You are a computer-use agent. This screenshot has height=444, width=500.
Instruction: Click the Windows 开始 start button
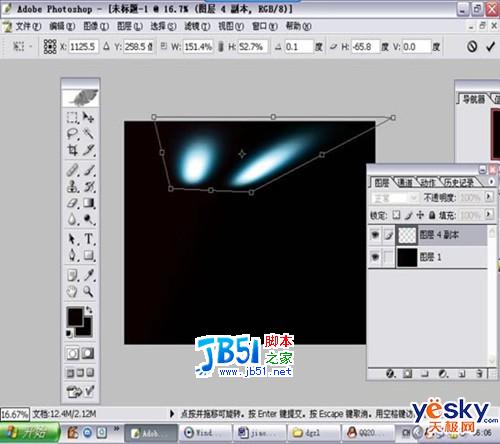coord(30,432)
